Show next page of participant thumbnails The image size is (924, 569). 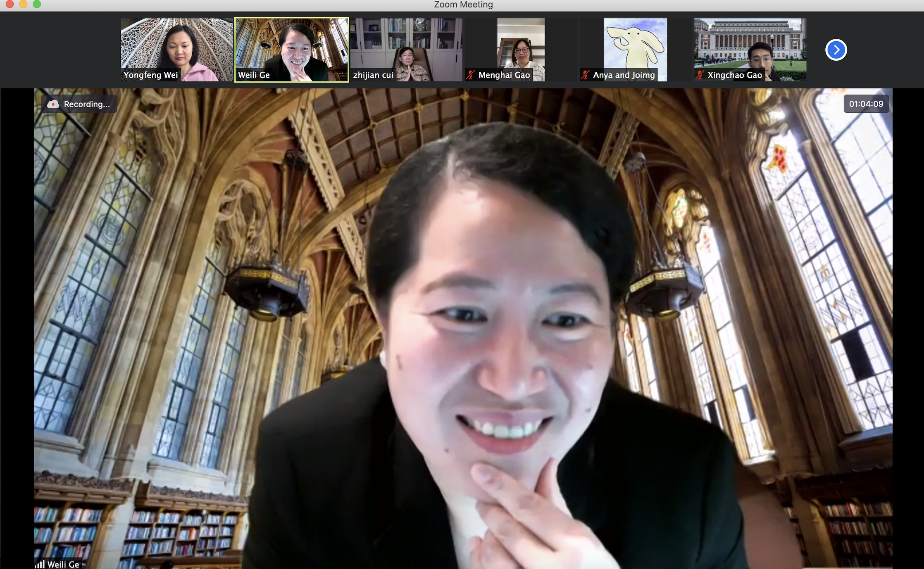(x=836, y=50)
